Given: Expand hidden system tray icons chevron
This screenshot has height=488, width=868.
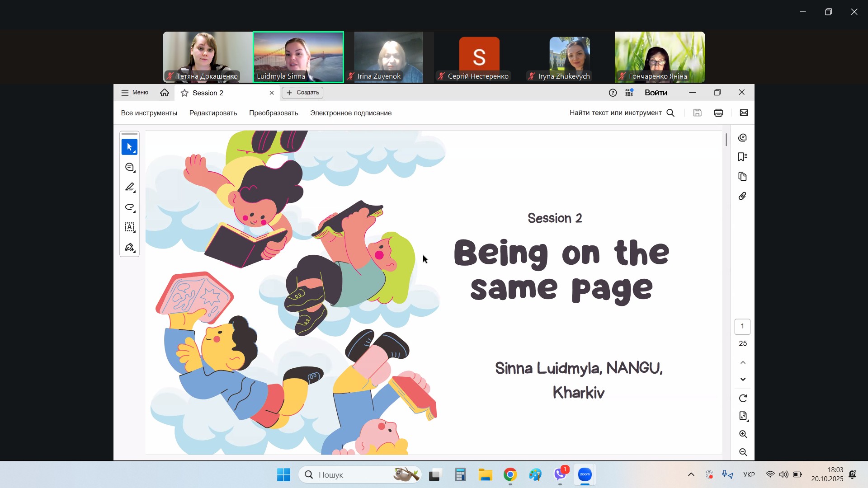Looking at the screenshot, I should 691,474.
